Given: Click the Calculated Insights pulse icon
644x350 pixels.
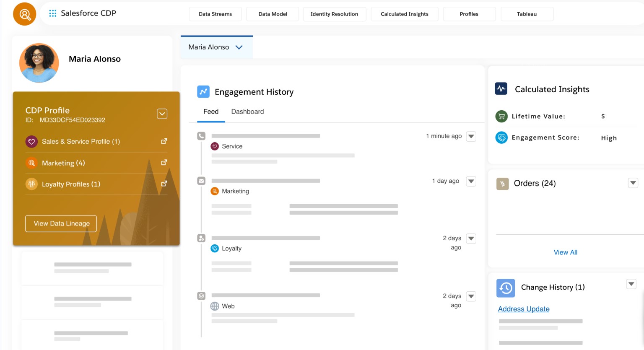Looking at the screenshot, I should (501, 88).
